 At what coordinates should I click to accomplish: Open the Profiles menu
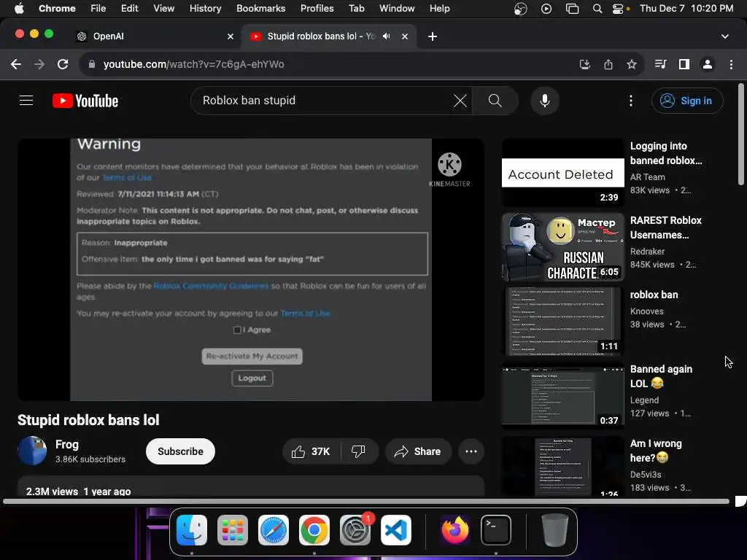(317, 9)
